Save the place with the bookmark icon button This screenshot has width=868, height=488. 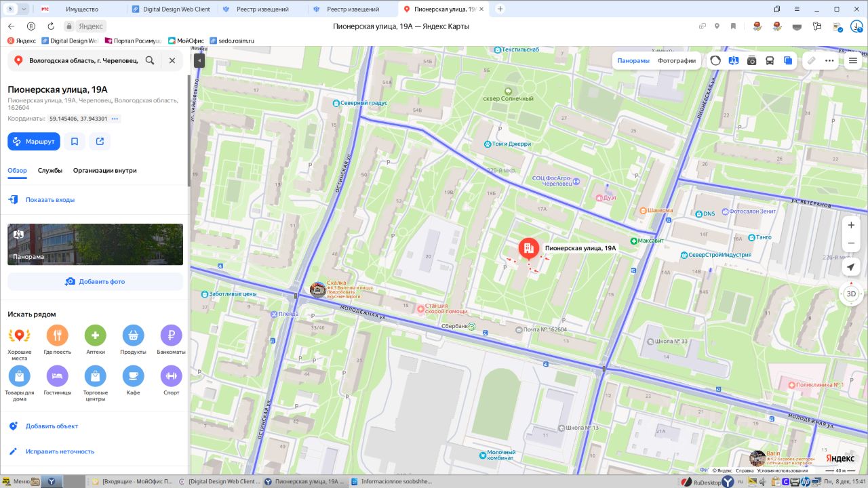(x=75, y=142)
